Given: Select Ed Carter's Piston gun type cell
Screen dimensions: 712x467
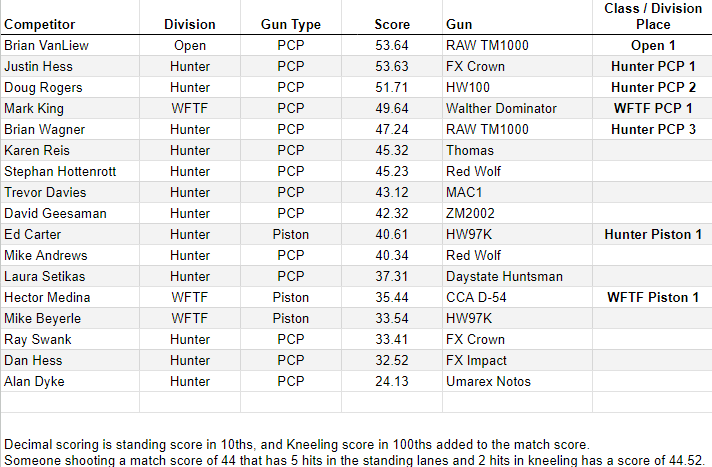Looking at the screenshot, I should (291, 234).
